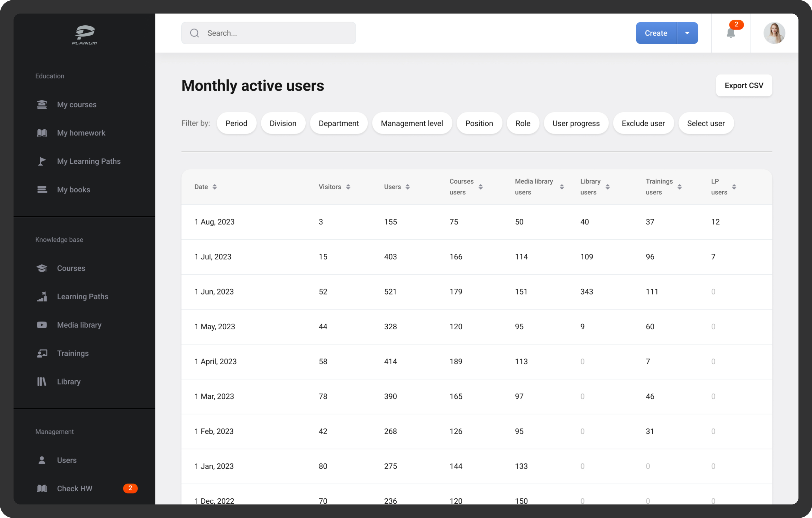
Task: Click the 1 May, 2023 date cell
Action: click(215, 327)
